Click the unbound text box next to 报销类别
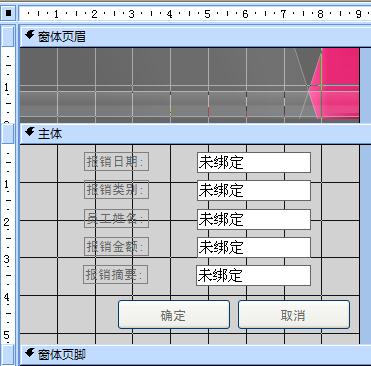Viewport: 371px width, 366px height. pyautogui.click(x=254, y=190)
